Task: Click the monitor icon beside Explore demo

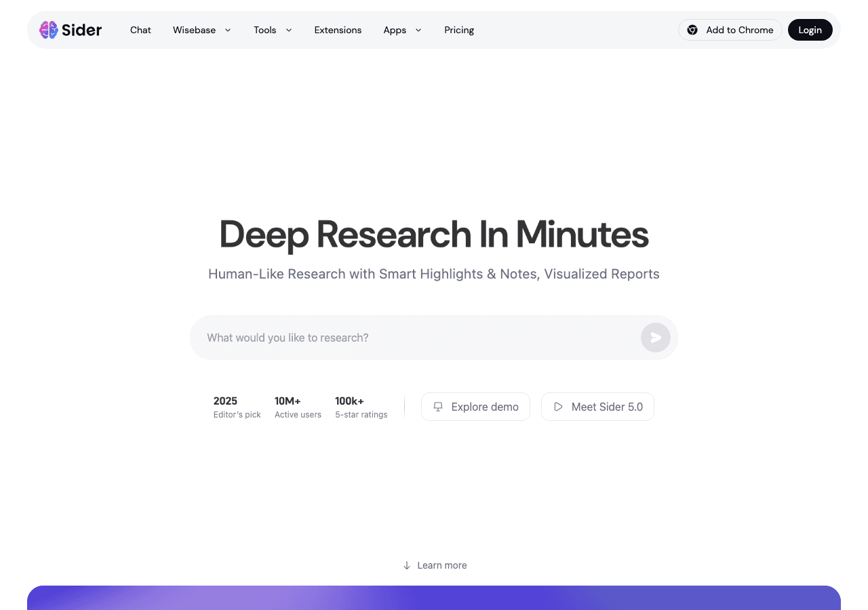Action: coord(438,407)
